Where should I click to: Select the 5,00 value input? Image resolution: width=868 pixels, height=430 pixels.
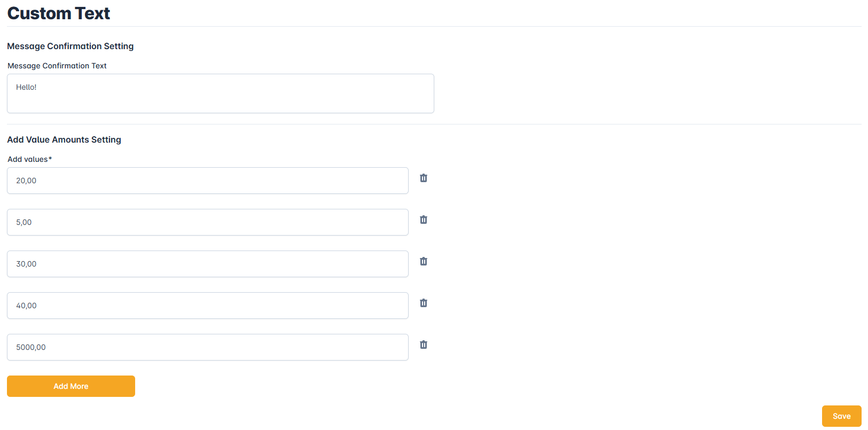point(207,222)
